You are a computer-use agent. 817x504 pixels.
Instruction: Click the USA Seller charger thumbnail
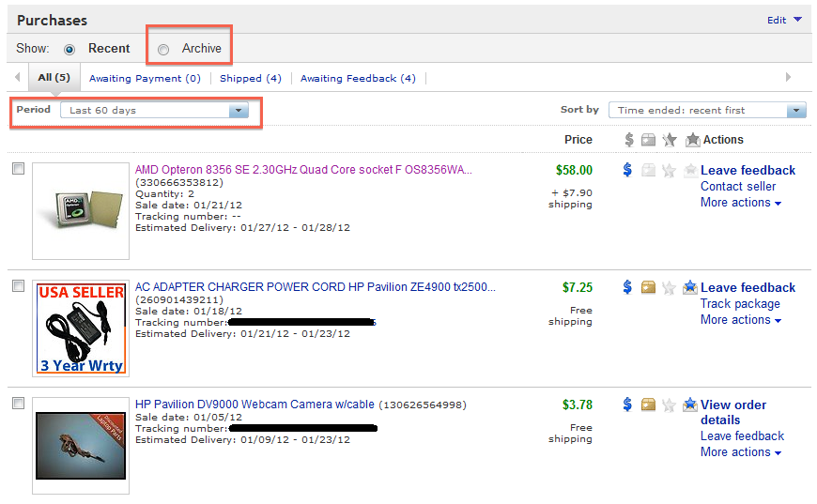coord(81,328)
